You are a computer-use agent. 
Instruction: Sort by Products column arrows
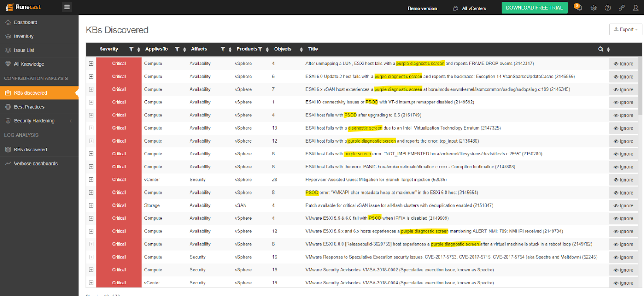point(267,50)
